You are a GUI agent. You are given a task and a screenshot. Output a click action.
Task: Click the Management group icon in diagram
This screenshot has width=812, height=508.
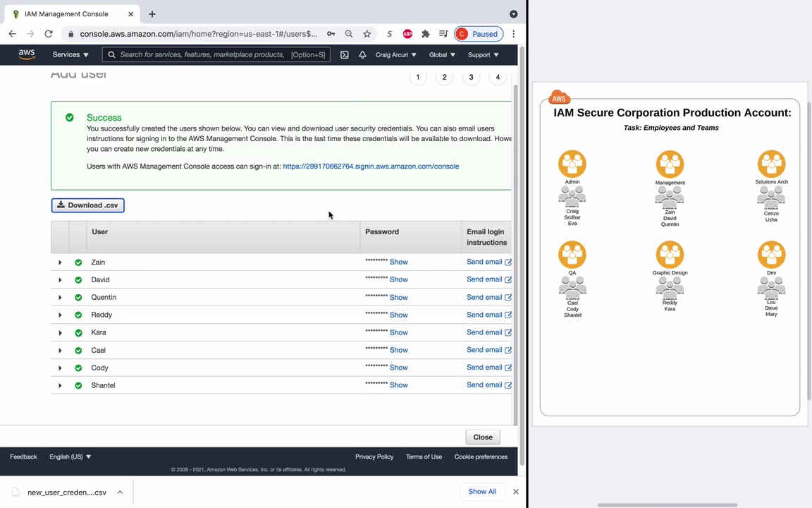(x=670, y=164)
